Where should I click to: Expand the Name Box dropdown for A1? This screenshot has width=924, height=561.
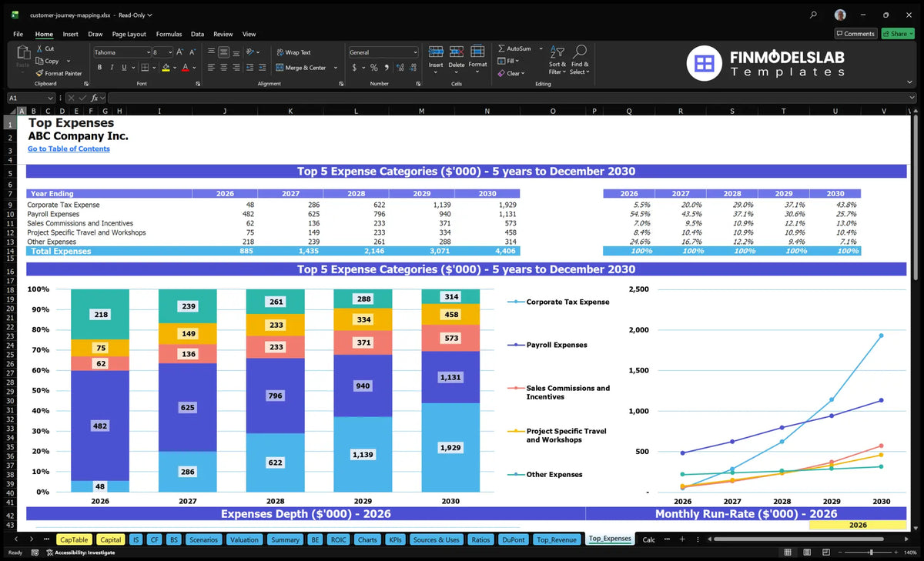(50, 99)
